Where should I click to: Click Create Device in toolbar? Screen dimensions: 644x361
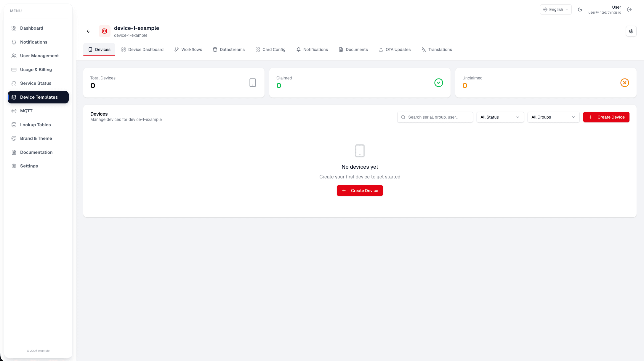[606, 117]
